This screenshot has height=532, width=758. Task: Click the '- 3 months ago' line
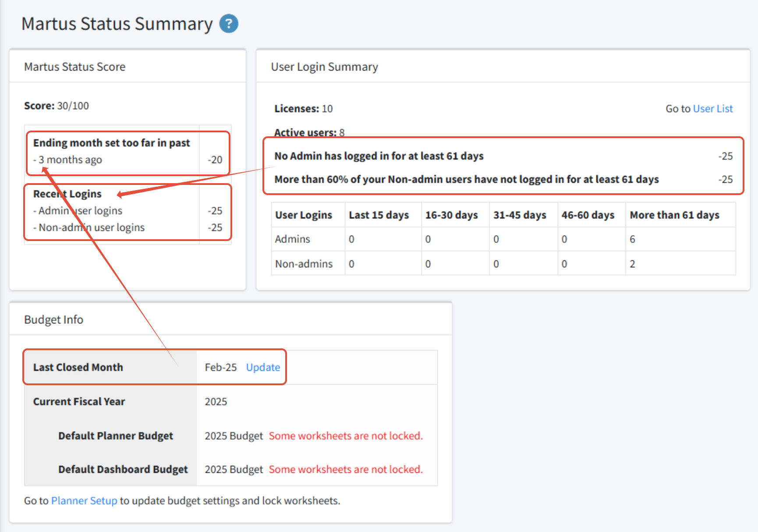tap(67, 160)
